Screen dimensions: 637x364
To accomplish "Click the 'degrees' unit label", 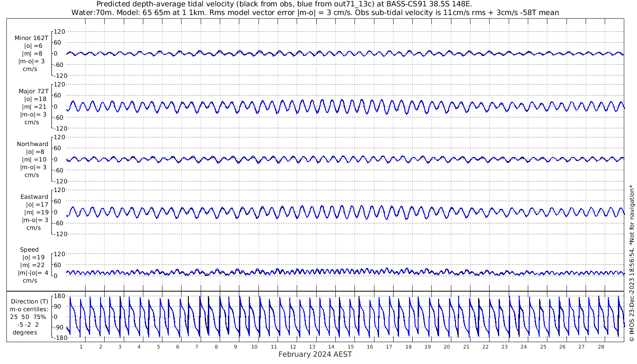I will 25,333.
